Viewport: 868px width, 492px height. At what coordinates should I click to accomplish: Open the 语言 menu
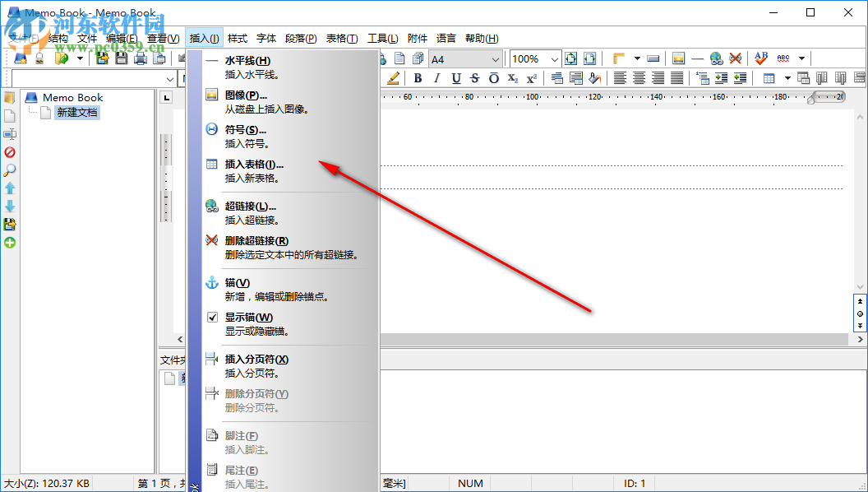[446, 38]
